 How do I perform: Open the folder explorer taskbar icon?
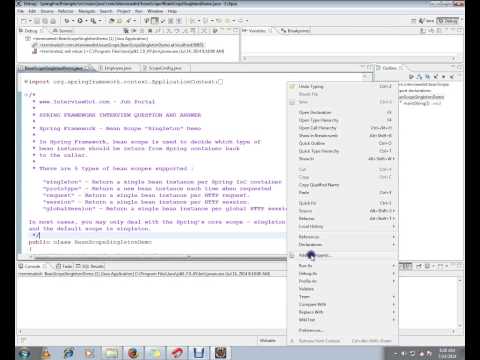coord(112,353)
